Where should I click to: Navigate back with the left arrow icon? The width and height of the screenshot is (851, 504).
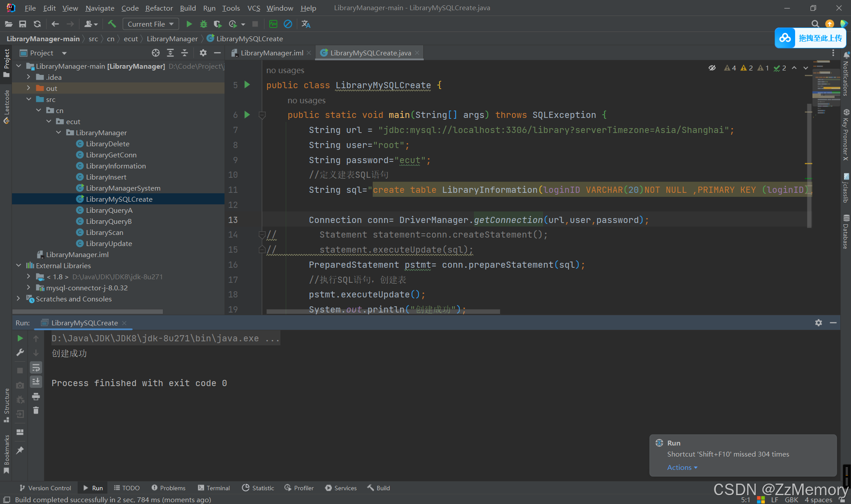(x=55, y=24)
